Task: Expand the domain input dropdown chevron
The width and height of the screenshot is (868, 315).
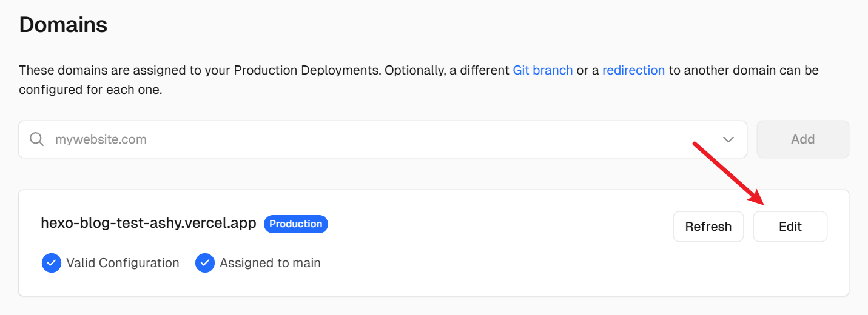Action: coord(728,139)
